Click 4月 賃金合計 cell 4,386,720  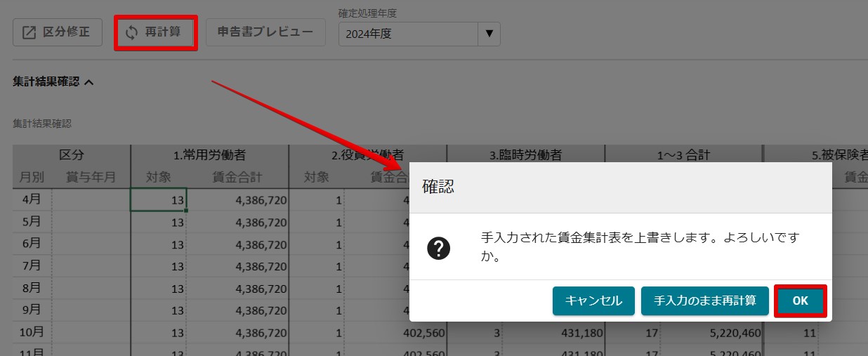tap(237, 200)
